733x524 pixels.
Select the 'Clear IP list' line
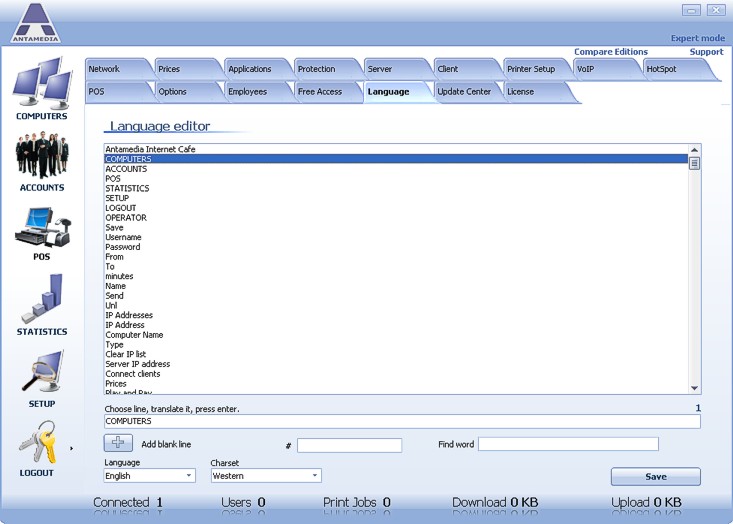coord(396,354)
